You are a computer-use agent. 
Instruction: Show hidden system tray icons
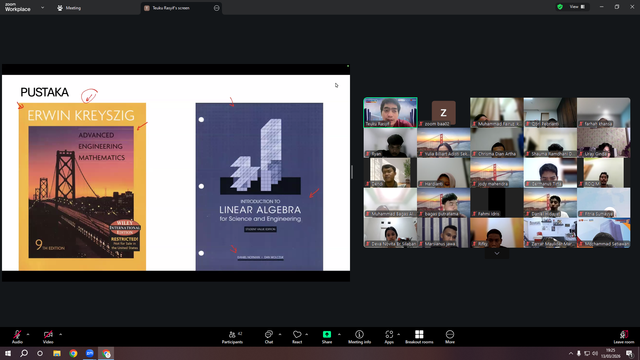pos(571,353)
